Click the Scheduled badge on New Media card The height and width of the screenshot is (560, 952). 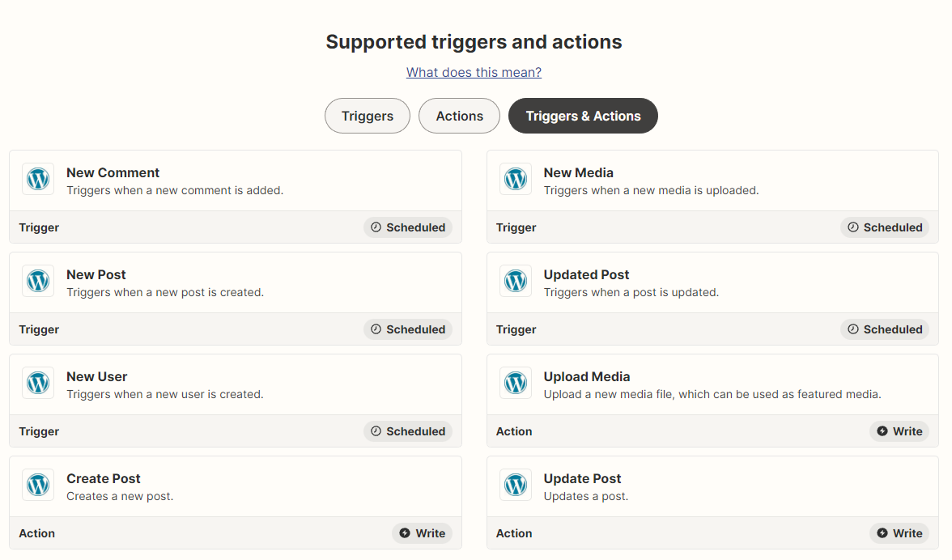(886, 227)
